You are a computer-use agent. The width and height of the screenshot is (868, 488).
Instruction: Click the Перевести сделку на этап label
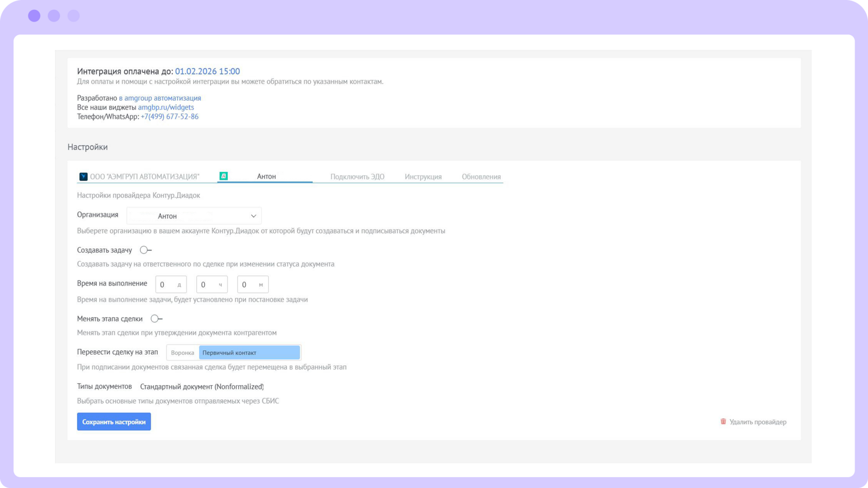click(118, 352)
